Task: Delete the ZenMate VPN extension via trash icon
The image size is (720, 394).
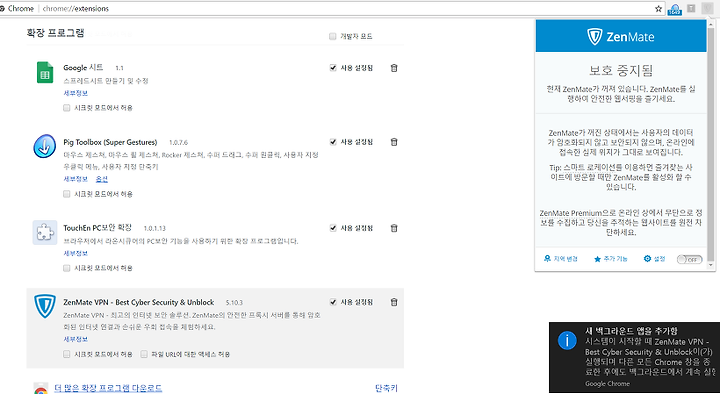Action: pyautogui.click(x=394, y=302)
